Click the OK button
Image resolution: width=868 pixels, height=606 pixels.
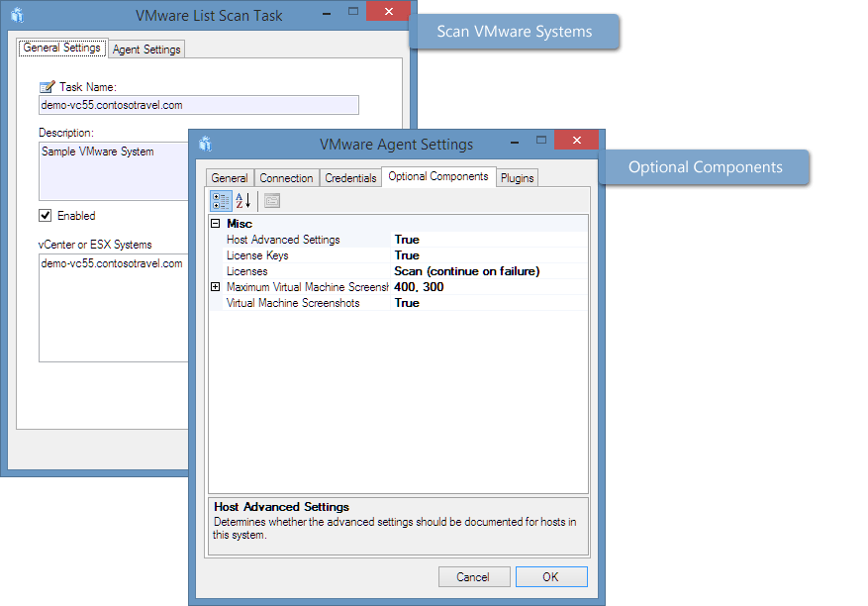(x=551, y=576)
